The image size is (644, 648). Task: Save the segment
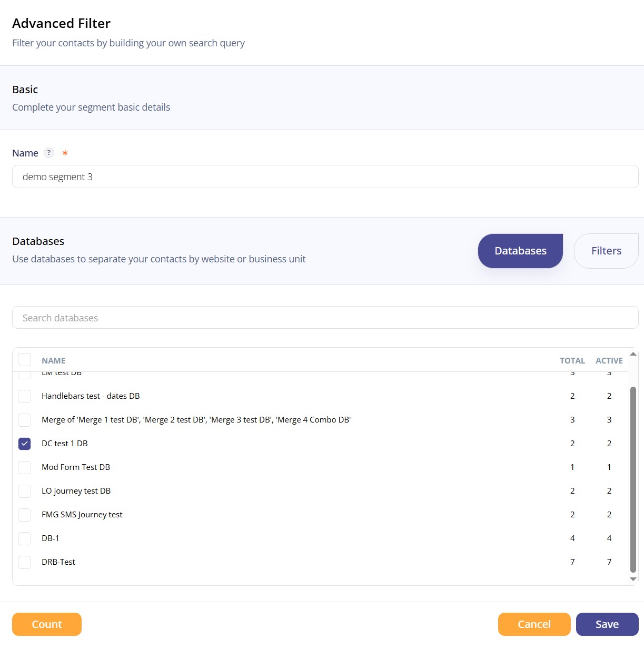tap(607, 624)
